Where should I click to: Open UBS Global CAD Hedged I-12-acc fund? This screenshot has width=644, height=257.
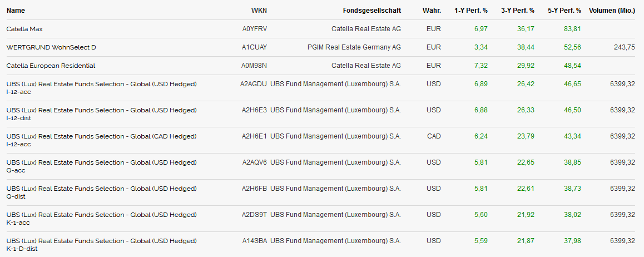tap(102, 140)
